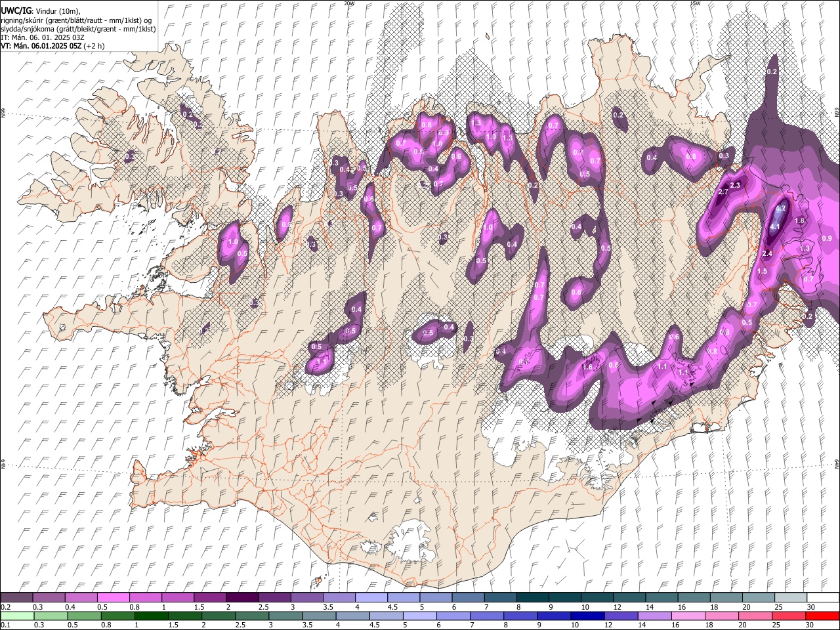Click the '4.2' snowfall value on the map
Image resolution: width=840 pixels, height=630 pixels.
(780, 208)
